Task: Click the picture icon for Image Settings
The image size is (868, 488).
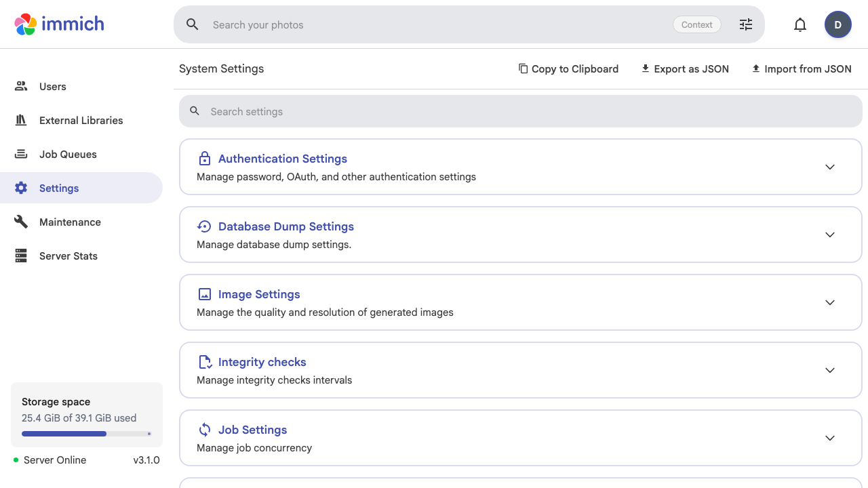Action: coord(204,294)
